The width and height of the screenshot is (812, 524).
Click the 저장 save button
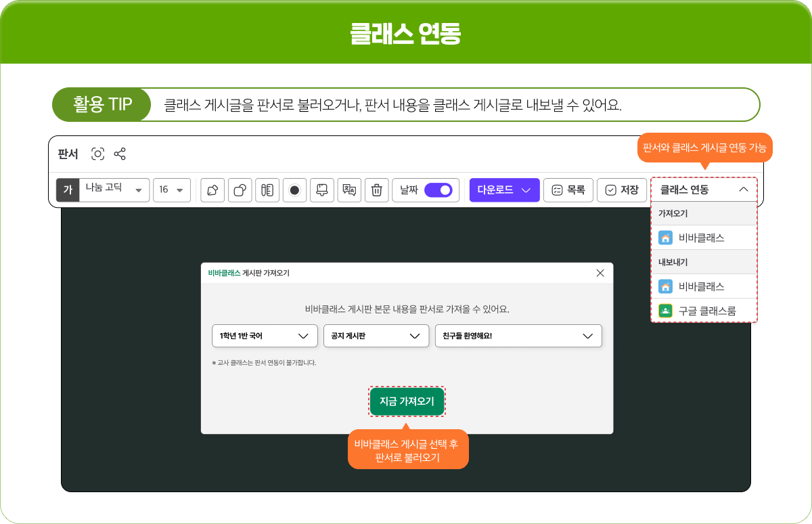[622, 190]
